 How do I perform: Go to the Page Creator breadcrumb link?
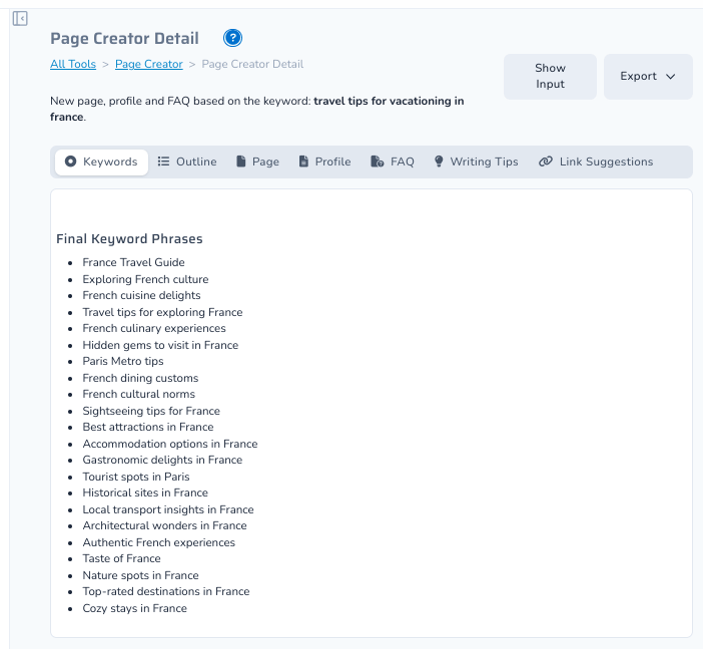point(149,64)
